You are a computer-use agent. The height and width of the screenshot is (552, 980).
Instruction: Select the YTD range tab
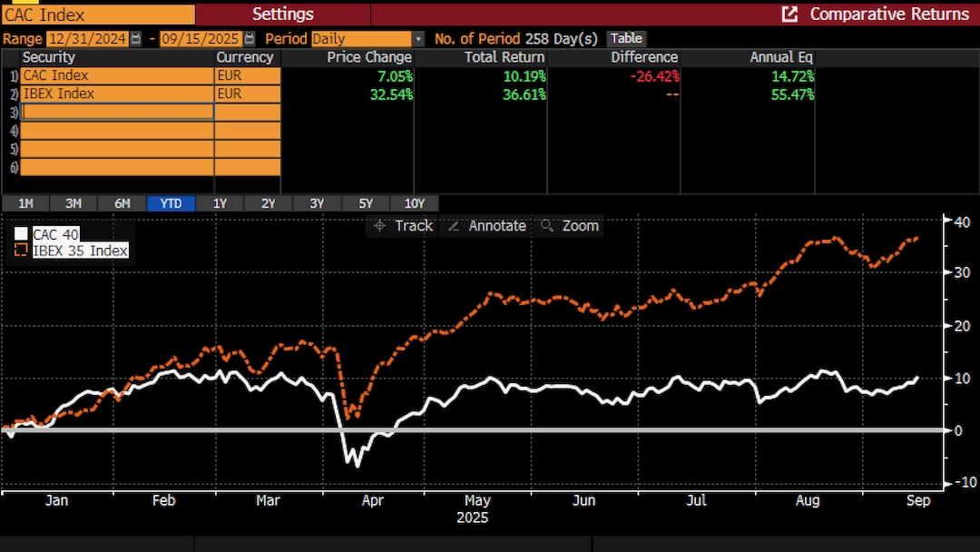pos(171,203)
